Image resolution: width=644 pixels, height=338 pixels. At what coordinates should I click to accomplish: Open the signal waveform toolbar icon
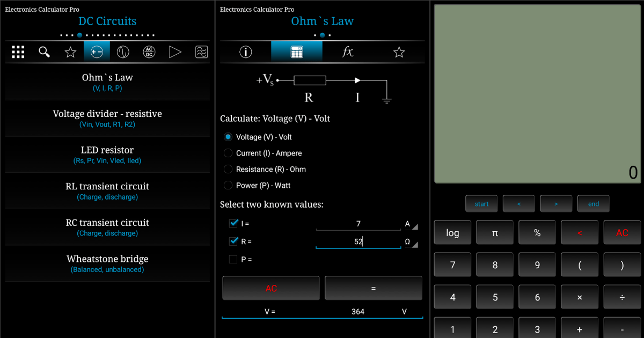pyautogui.click(x=201, y=52)
